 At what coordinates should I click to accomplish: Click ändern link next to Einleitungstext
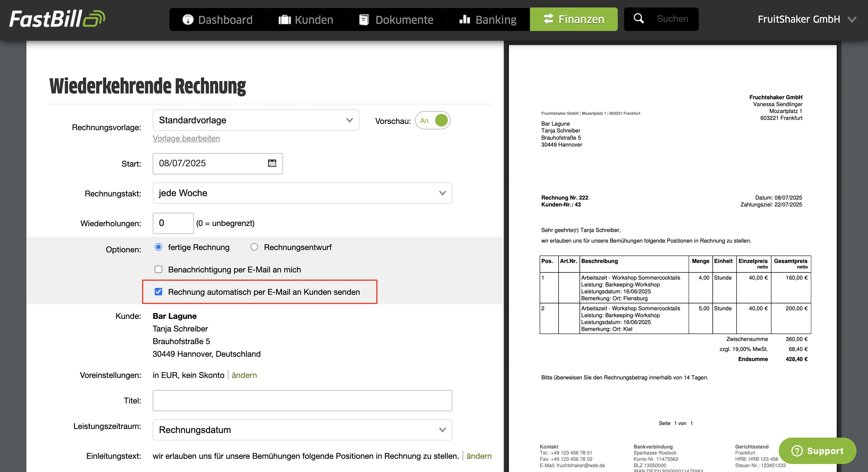click(x=479, y=456)
